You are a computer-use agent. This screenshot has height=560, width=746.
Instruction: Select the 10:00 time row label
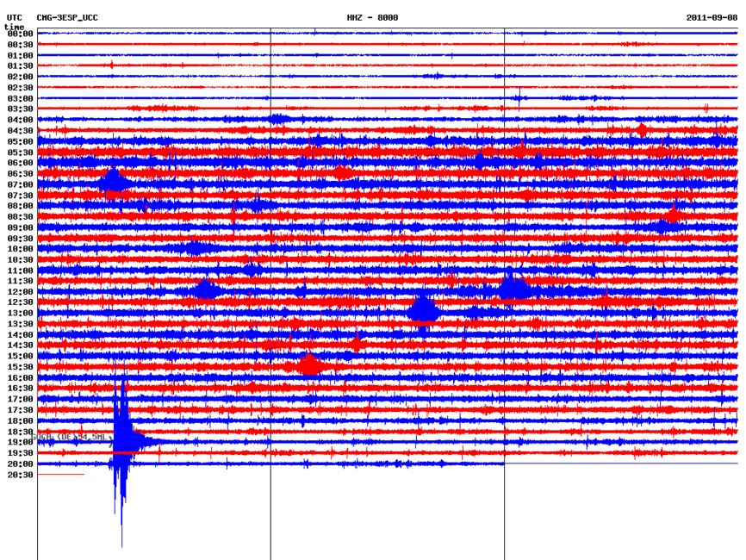pyautogui.click(x=20, y=249)
